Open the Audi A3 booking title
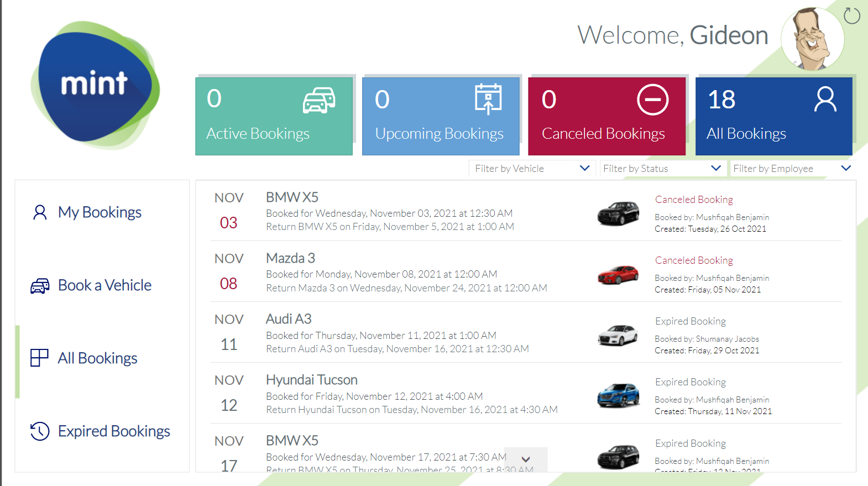The height and width of the screenshot is (486, 868). point(289,319)
